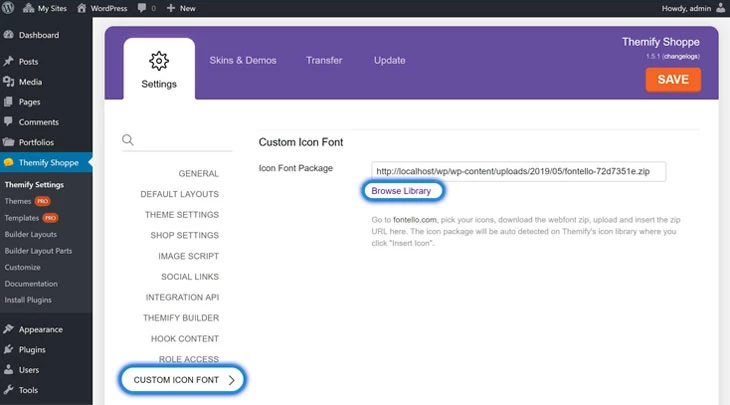Screen dimensions: 730x405
Task: Click the Comments speech icon in sidebar
Action: 8,122
